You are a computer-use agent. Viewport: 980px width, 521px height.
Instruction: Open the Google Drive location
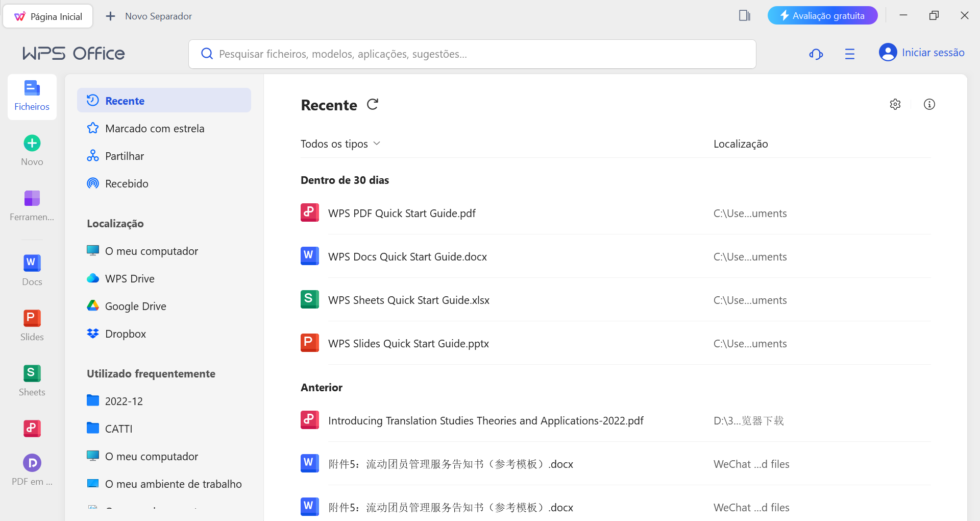(135, 306)
